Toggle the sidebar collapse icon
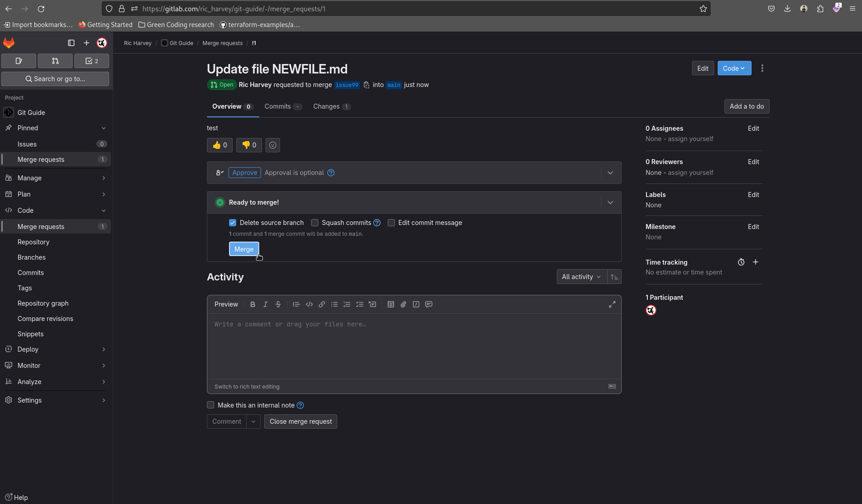 tap(71, 43)
